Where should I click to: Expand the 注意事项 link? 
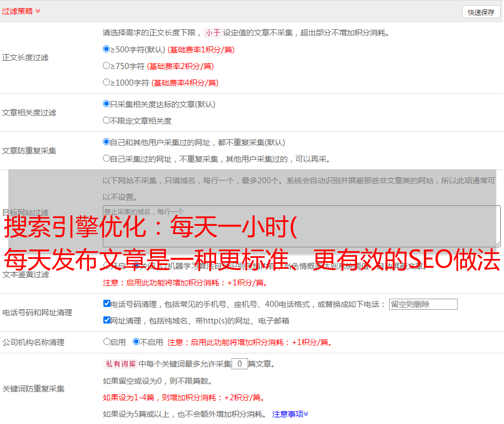pos(290,414)
